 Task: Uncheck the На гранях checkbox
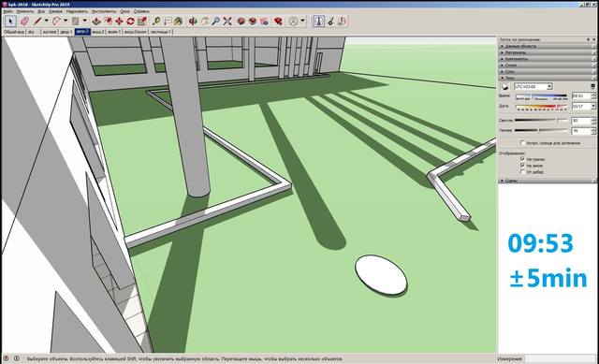pos(522,159)
